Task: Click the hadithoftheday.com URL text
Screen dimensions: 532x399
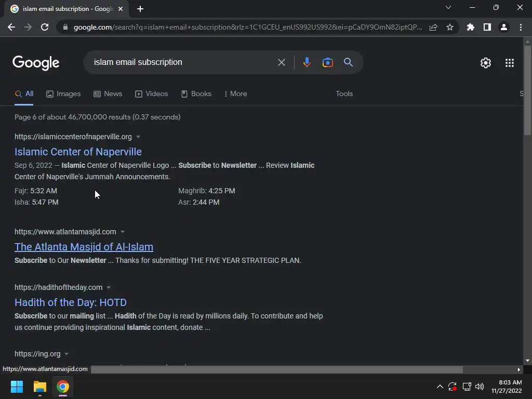Action: [58, 287]
